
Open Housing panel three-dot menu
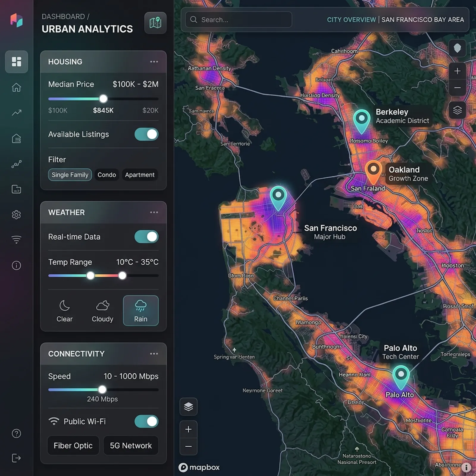[154, 62]
